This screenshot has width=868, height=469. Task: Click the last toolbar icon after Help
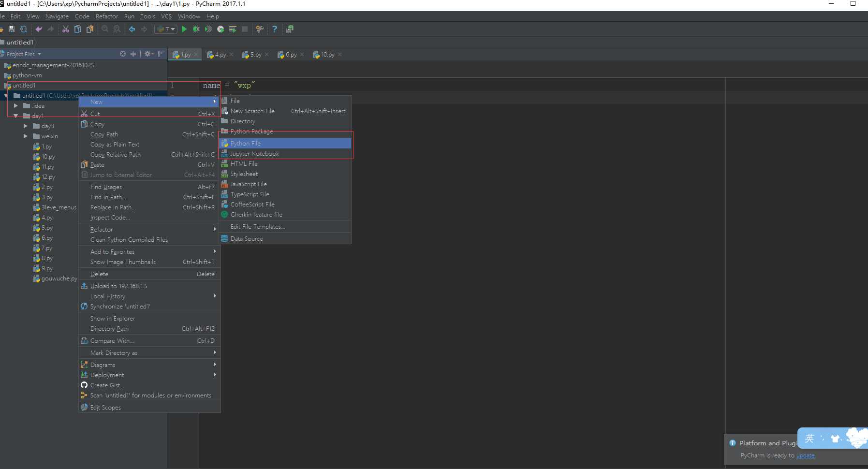pos(290,29)
